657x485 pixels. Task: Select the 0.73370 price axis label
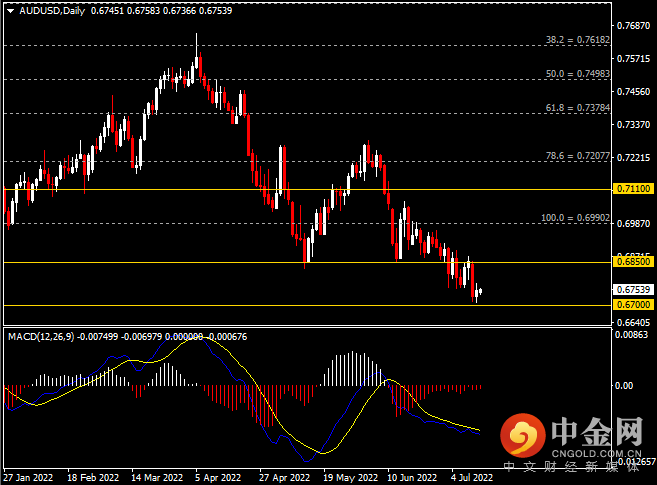[x=633, y=125]
